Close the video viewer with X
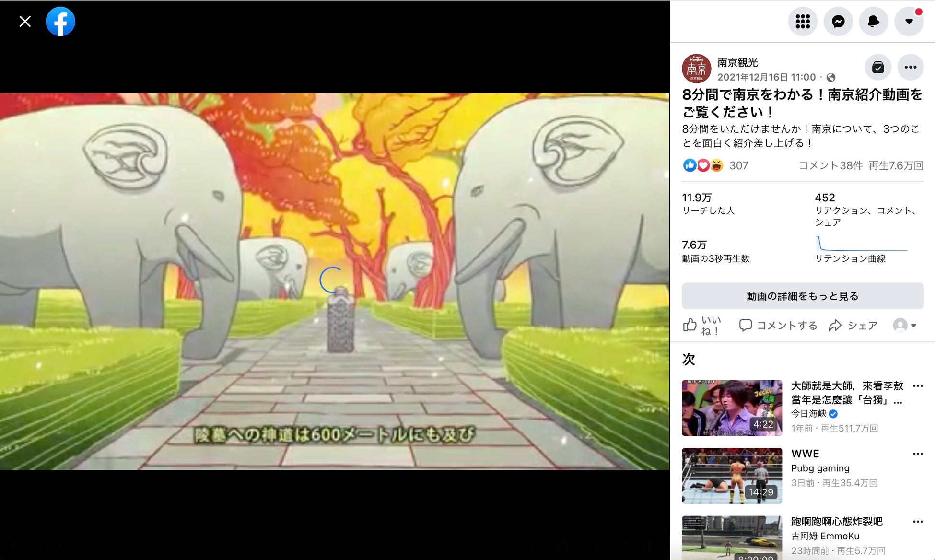The width and height of the screenshot is (935, 560). pyautogui.click(x=25, y=22)
